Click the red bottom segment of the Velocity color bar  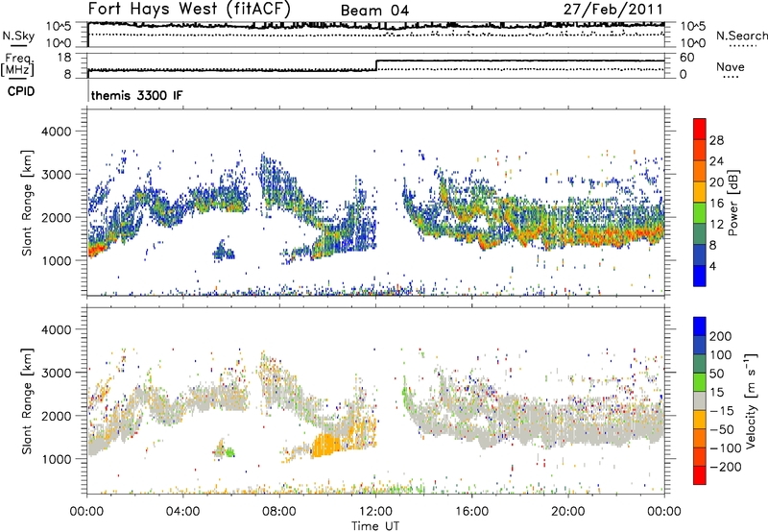click(700, 475)
